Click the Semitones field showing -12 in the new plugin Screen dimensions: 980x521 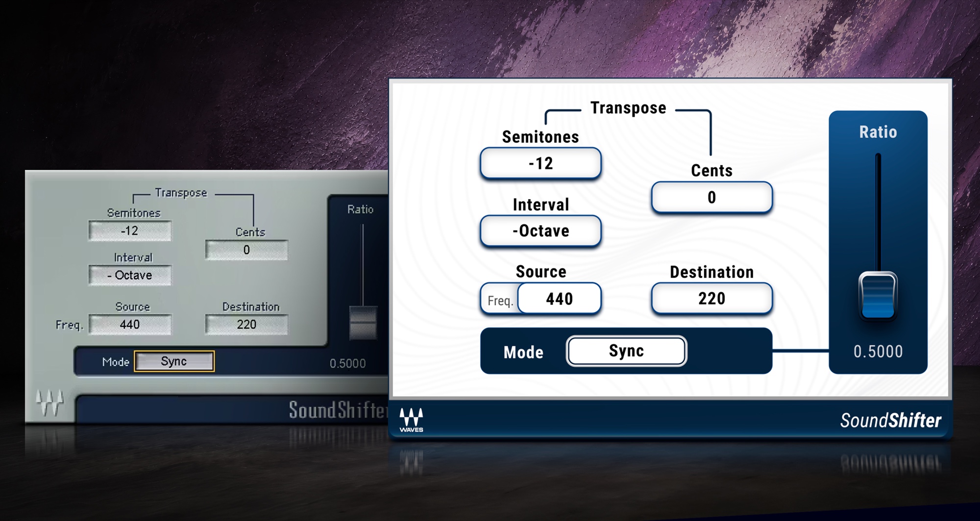[x=540, y=163]
